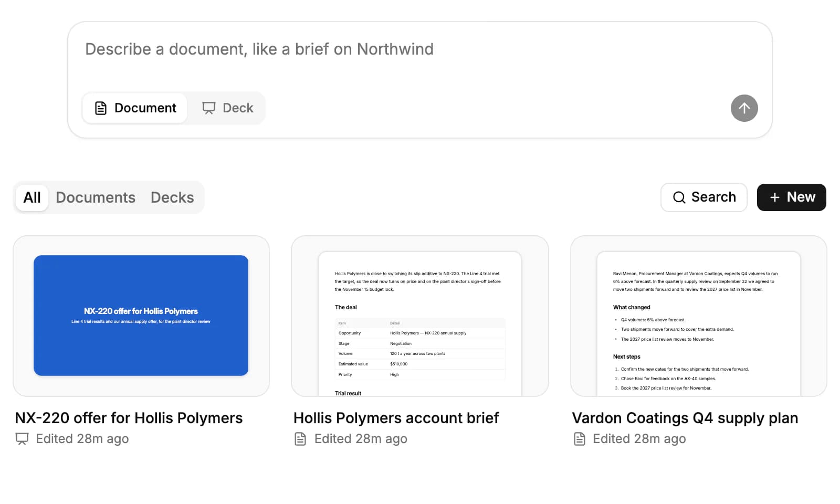
Task: Click the document icon under Vardon Coatings plan
Action: click(579, 439)
